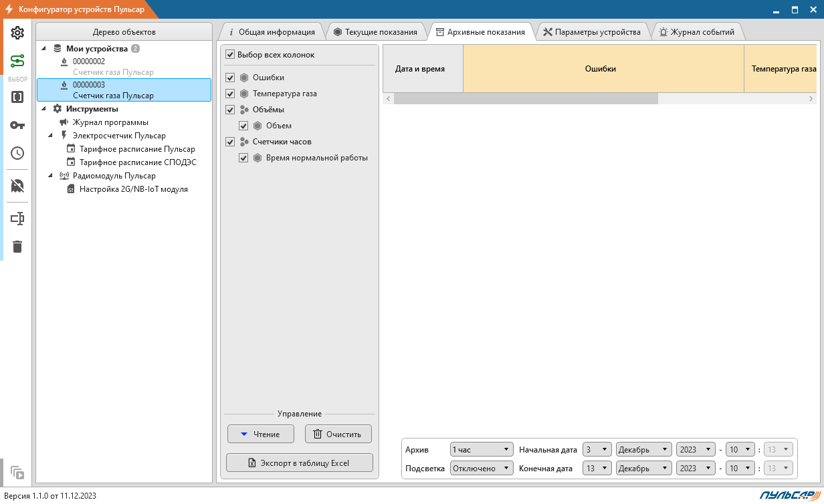Click the group icon next to Счетчики часов
This screenshot has width=824, height=504.
(244, 142)
